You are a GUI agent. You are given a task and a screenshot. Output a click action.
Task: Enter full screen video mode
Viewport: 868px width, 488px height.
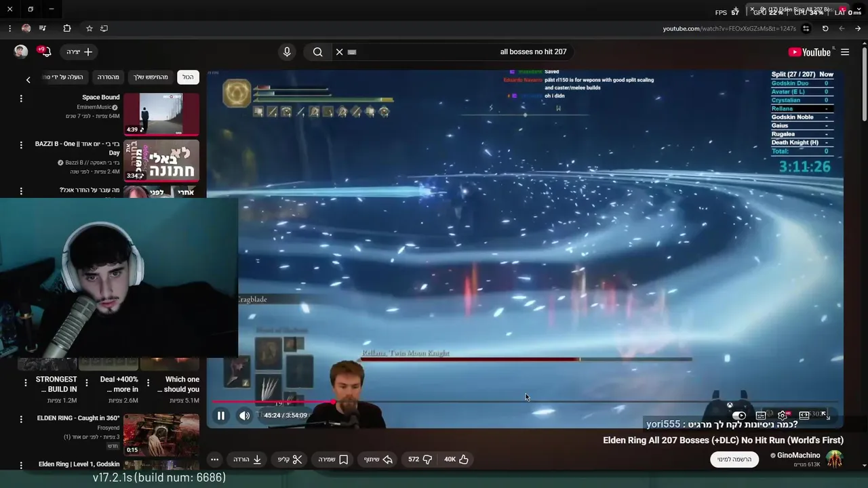pyautogui.click(x=825, y=415)
